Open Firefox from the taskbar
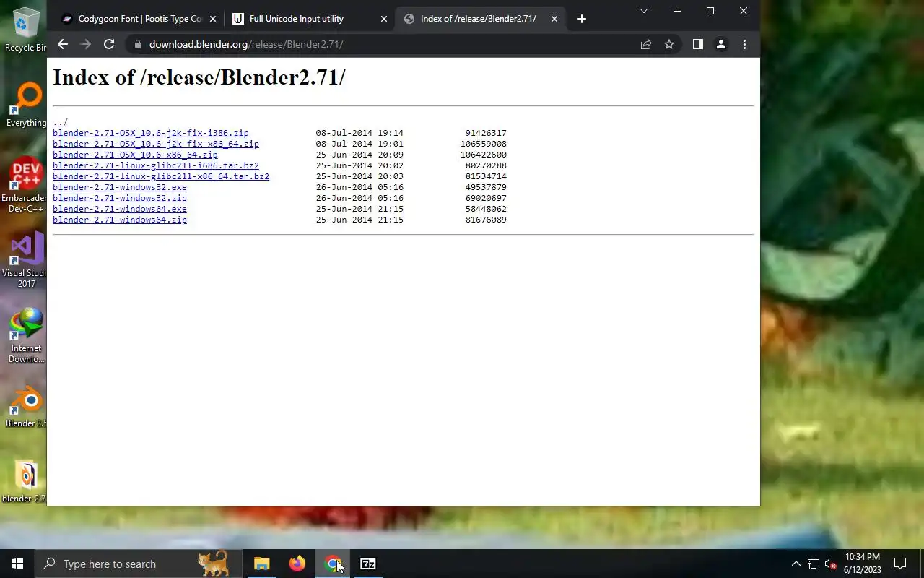This screenshot has width=924, height=578. (x=297, y=564)
